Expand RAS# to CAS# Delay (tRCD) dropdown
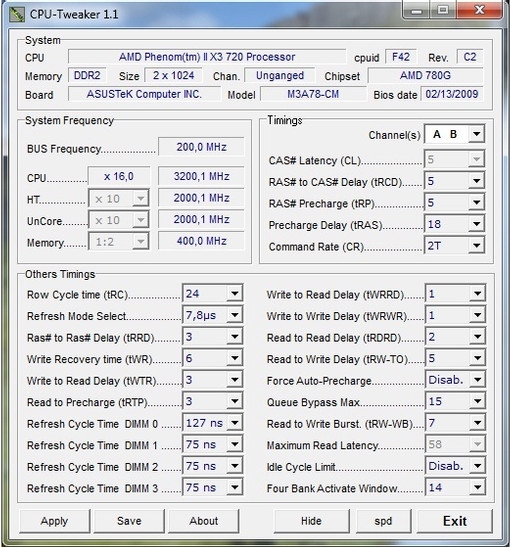The height and width of the screenshot is (547, 510). tap(454, 181)
